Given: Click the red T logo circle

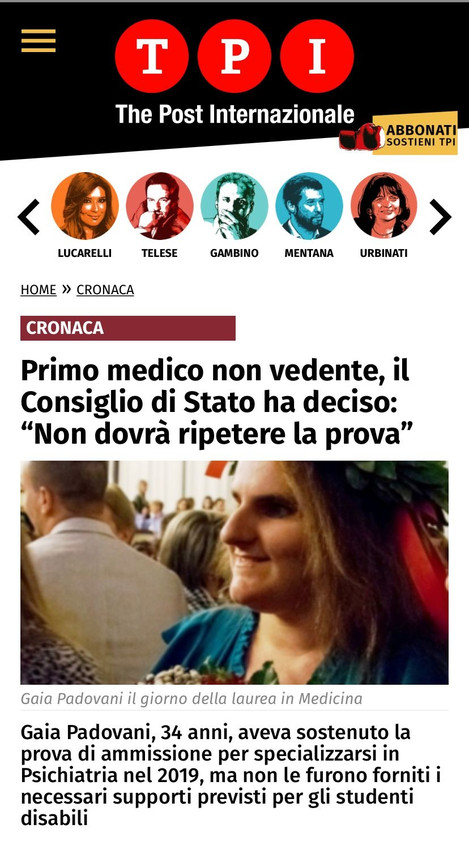Looking at the screenshot, I should click(152, 56).
